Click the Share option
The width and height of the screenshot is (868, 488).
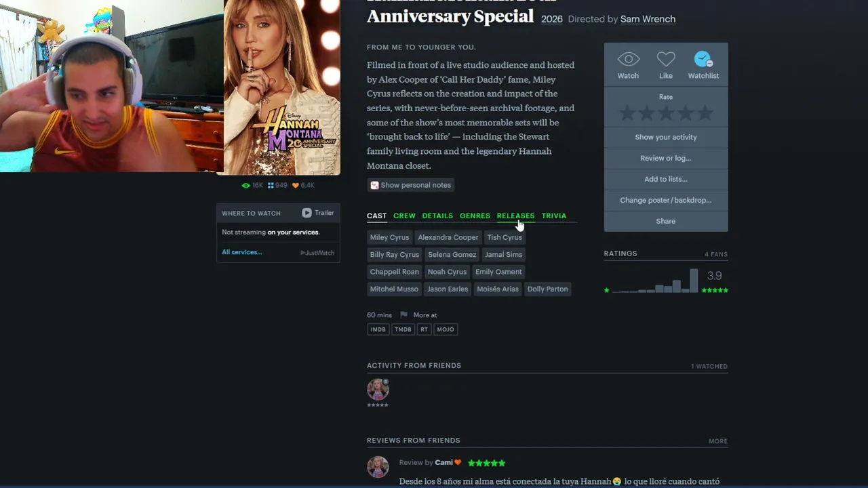click(x=666, y=221)
